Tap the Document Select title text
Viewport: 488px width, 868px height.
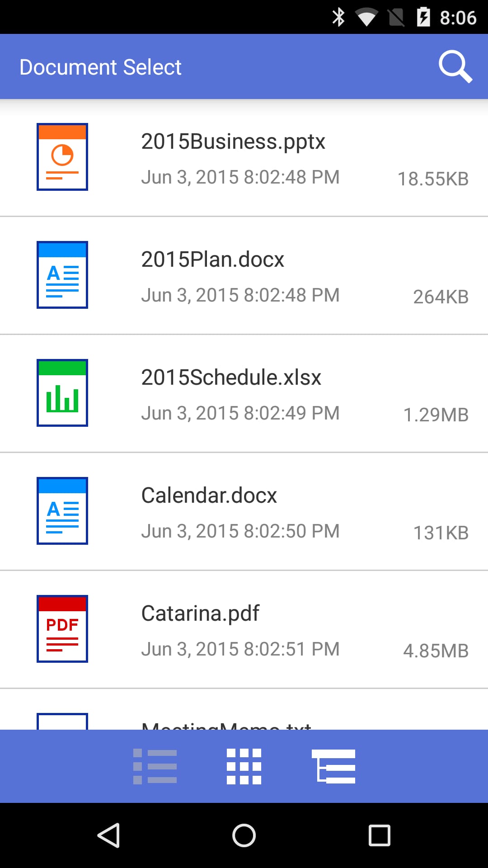click(x=100, y=66)
